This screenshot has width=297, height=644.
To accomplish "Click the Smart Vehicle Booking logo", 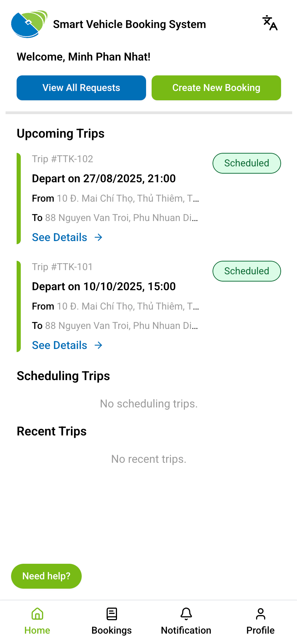I will pos(29,24).
